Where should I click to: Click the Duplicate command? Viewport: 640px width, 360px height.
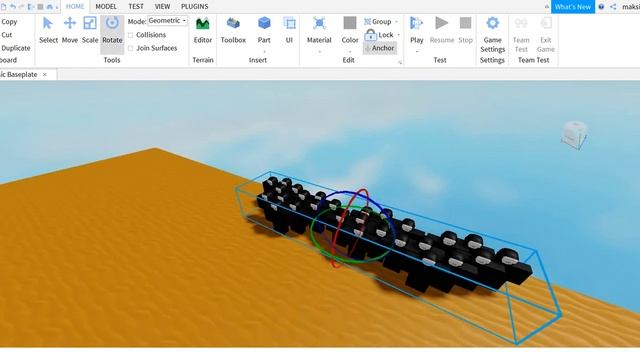pos(16,48)
